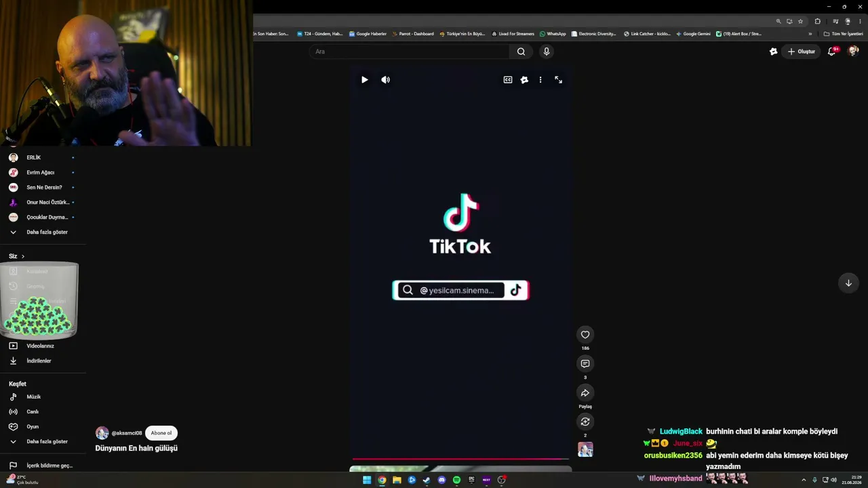
Task: Open Spotify from the taskbar
Action: coord(456,480)
